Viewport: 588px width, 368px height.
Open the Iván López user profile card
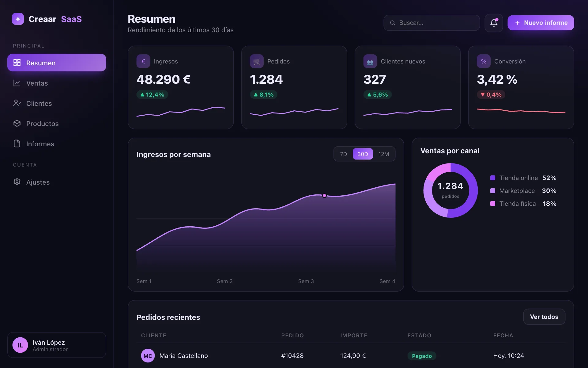57,345
